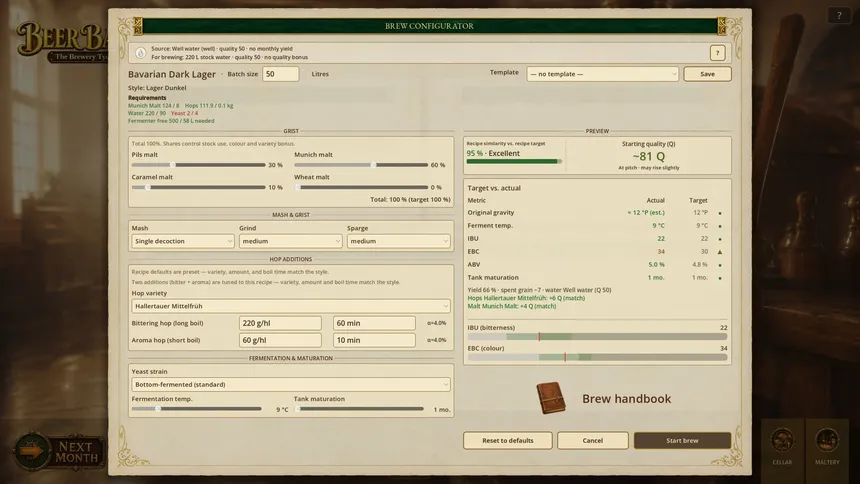Adjust the Pils malt slider
Viewport: 860px width, 484px height.
[198, 165]
